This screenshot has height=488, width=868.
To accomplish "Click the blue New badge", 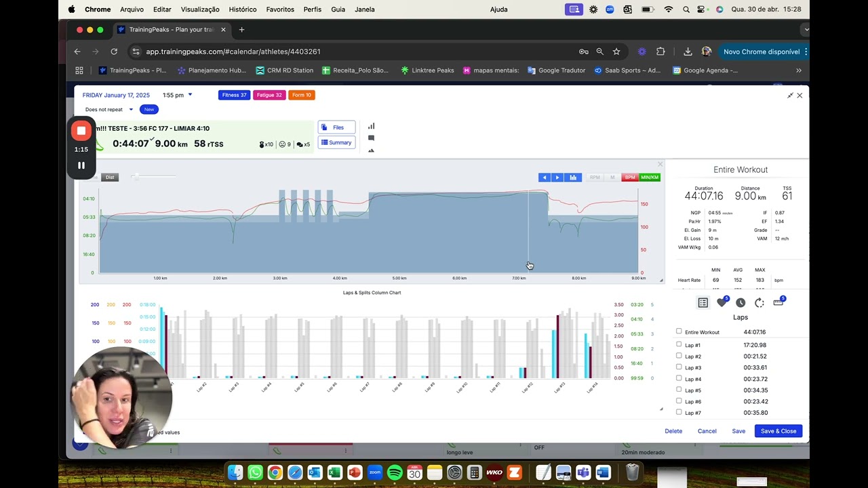I will click(x=149, y=109).
